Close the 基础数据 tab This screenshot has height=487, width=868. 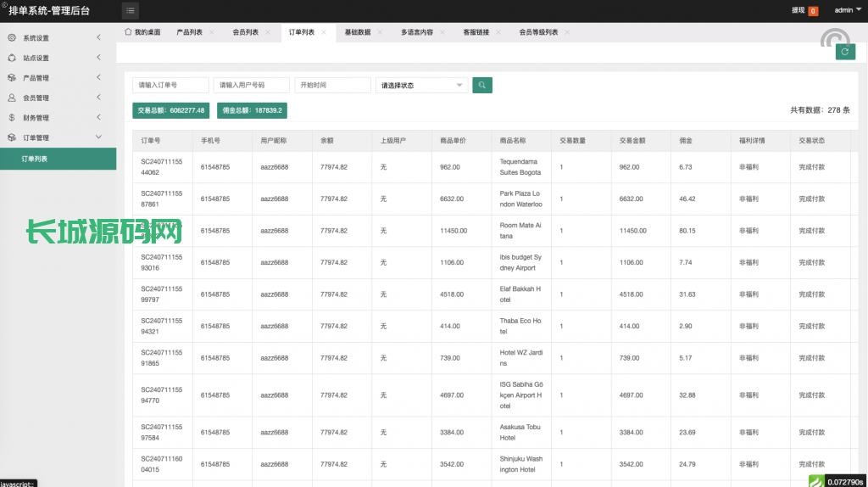pos(380,32)
